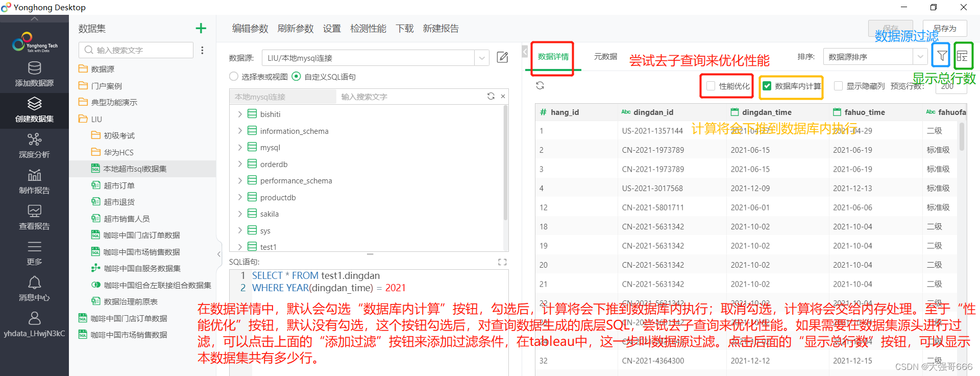Collapse the dataset list panel arrow
This screenshot has height=376, width=980.
point(218,254)
